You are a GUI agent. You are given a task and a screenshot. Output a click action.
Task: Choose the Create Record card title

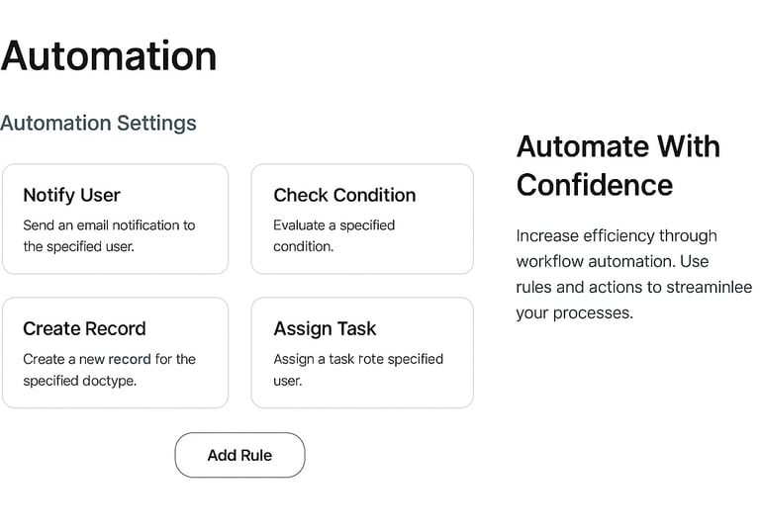tap(84, 328)
